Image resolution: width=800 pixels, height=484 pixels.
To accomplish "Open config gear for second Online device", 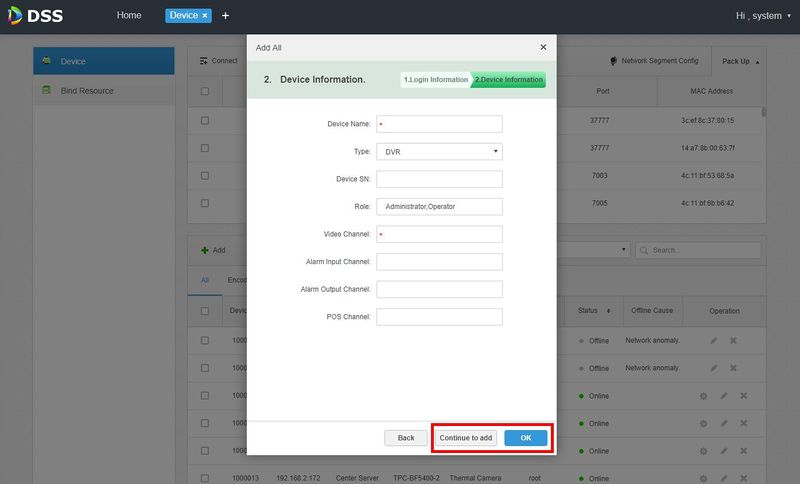I will [x=704, y=423].
